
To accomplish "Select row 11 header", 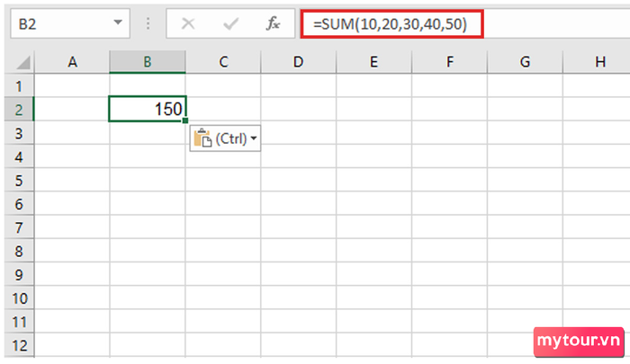I will tap(19, 322).
